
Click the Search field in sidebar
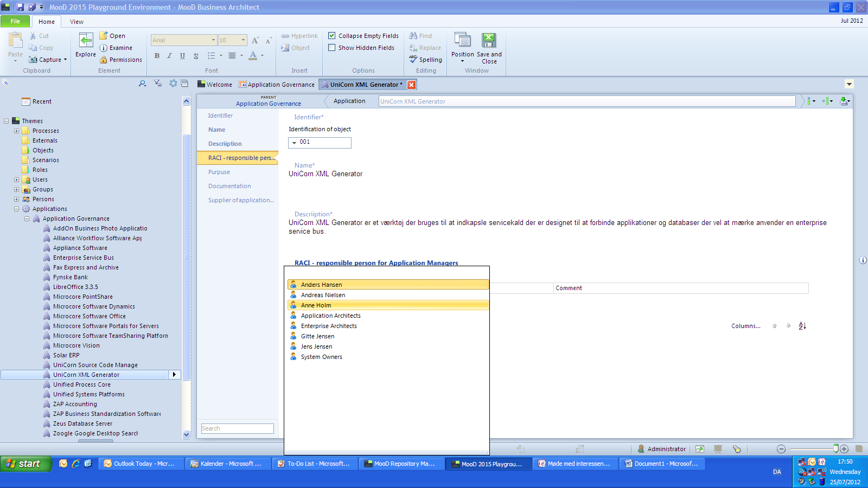point(237,428)
